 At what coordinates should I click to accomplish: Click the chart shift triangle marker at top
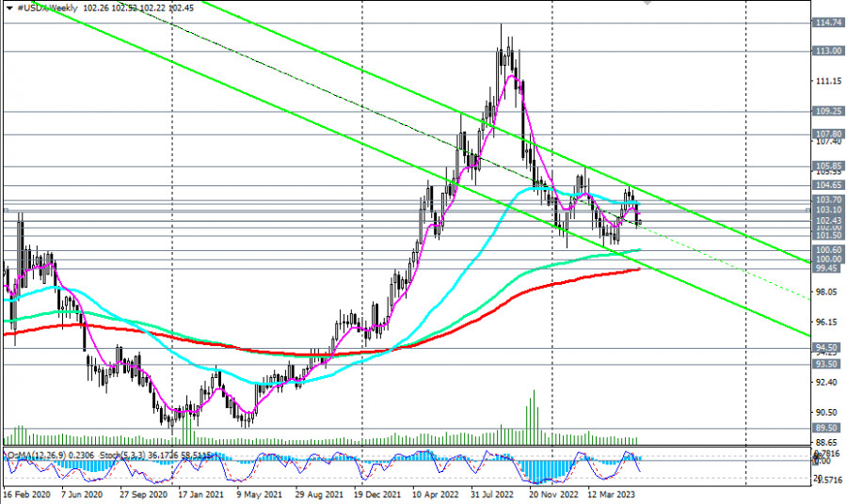coord(647,3)
